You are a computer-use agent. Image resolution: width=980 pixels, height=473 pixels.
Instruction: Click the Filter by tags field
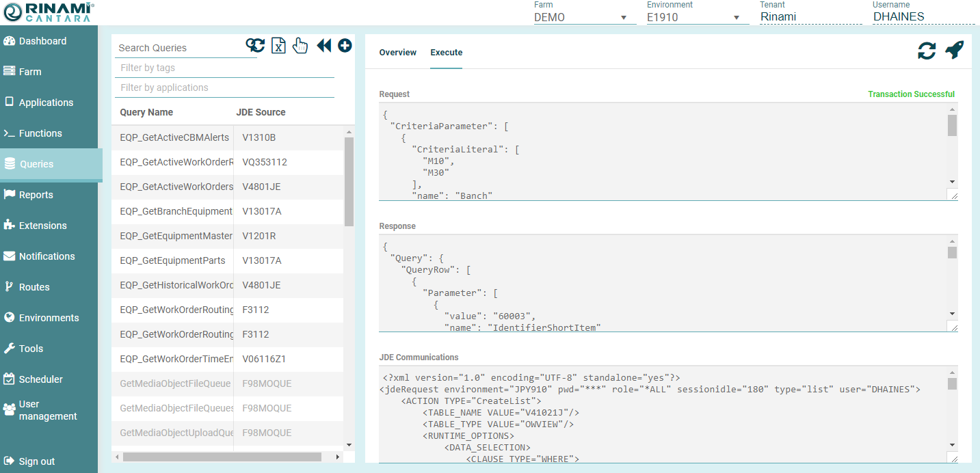pyautogui.click(x=224, y=68)
